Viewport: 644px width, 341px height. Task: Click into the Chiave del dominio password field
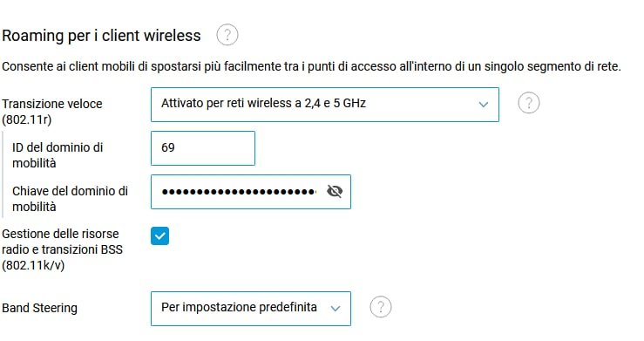(251, 192)
